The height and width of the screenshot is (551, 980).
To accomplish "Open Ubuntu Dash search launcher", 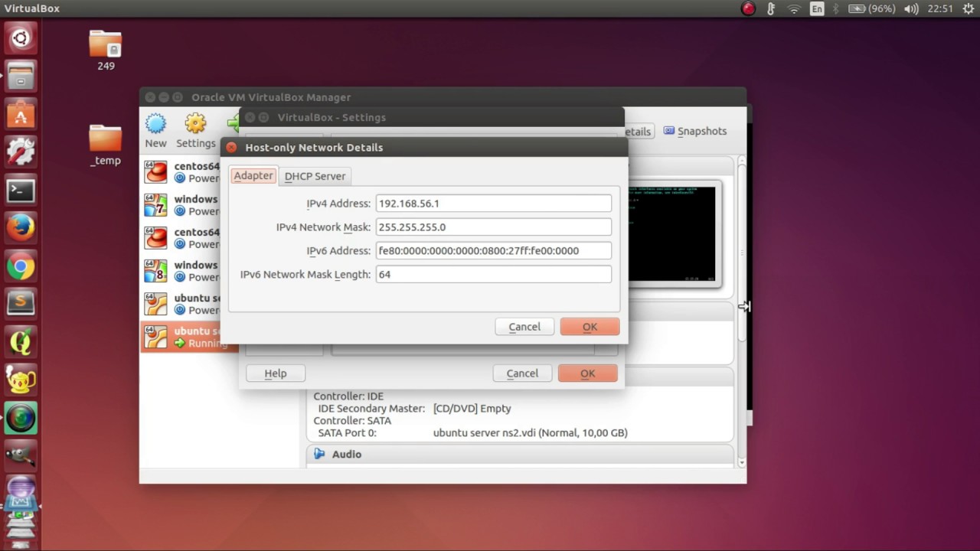I will (x=21, y=37).
